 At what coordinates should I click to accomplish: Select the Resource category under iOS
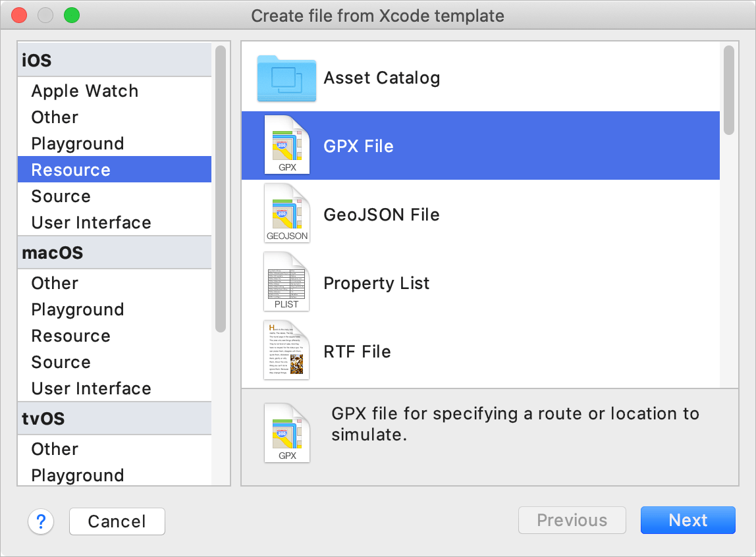coord(70,169)
